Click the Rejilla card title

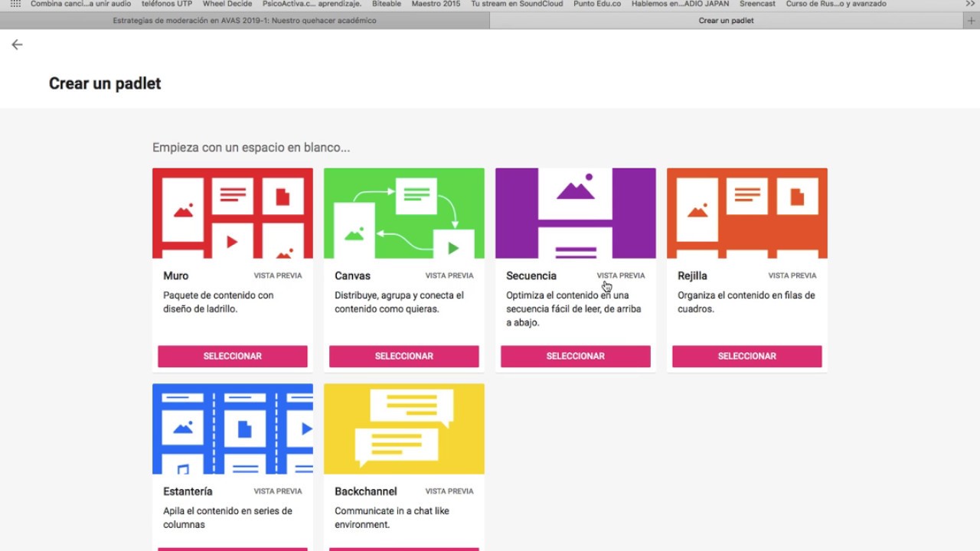(x=692, y=275)
